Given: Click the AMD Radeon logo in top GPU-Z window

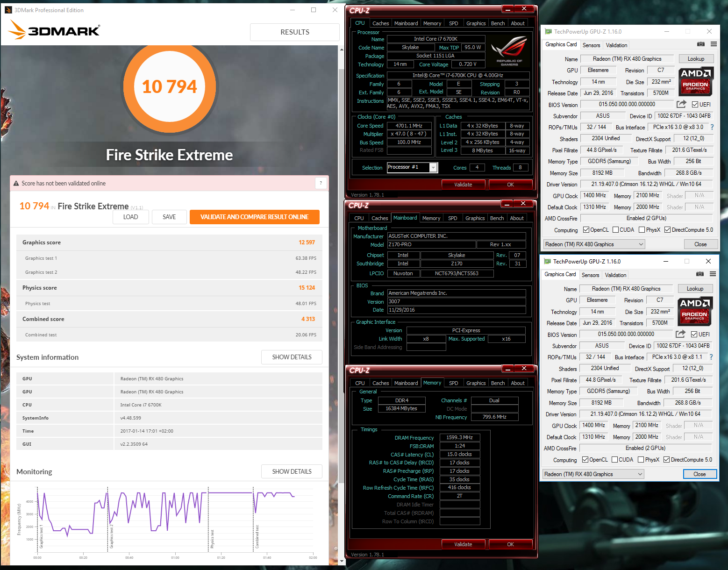Looking at the screenshot, I should (695, 82).
